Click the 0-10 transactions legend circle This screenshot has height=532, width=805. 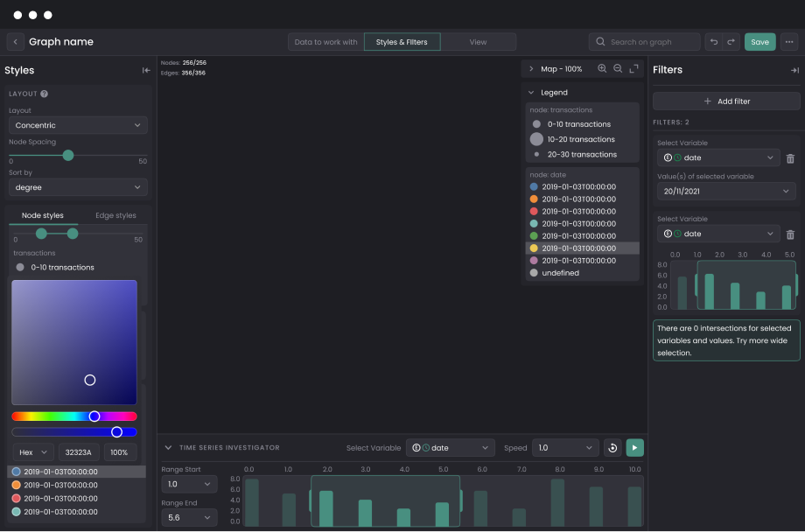[x=536, y=123]
